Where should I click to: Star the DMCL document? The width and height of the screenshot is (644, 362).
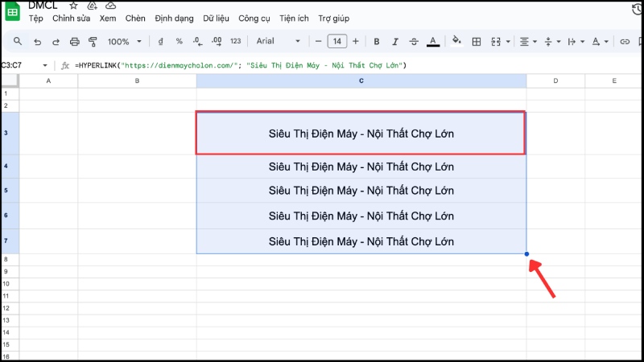tap(73, 6)
